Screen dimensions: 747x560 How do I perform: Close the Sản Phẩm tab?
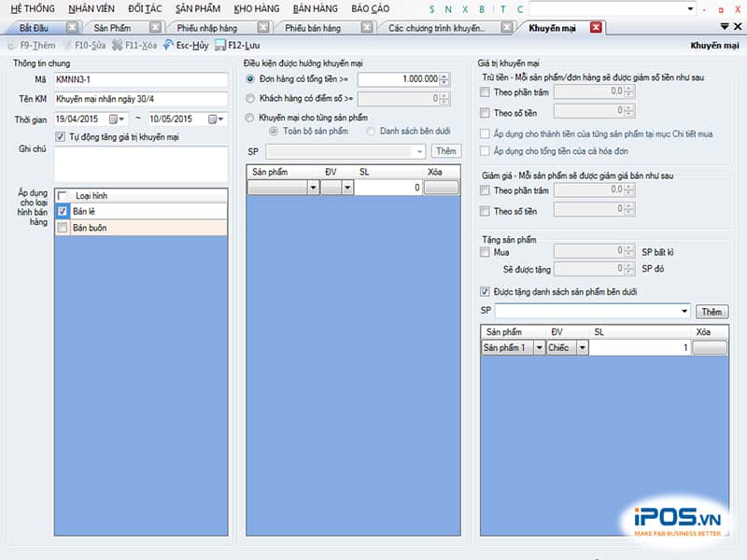point(155,28)
